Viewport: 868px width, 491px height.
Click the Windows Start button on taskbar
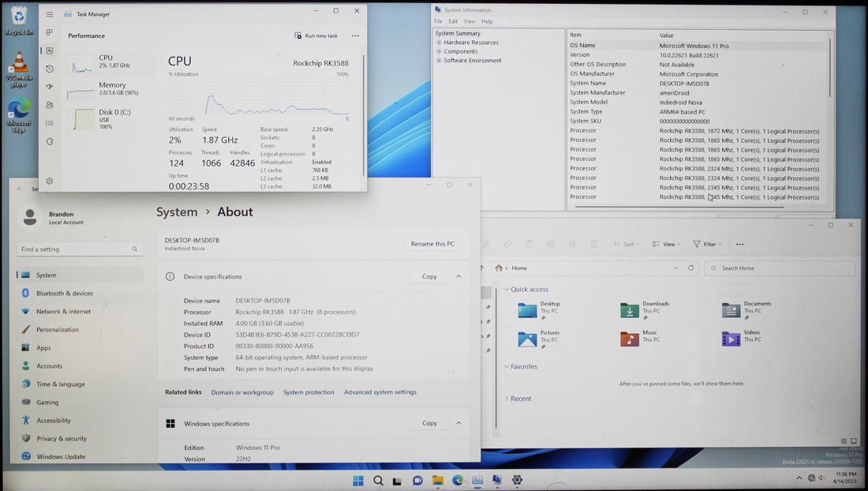click(x=357, y=480)
